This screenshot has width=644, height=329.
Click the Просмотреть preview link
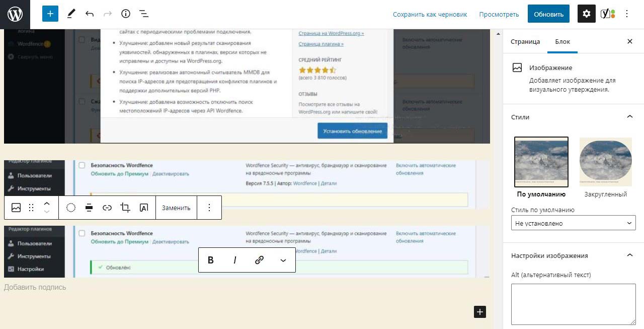499,14
